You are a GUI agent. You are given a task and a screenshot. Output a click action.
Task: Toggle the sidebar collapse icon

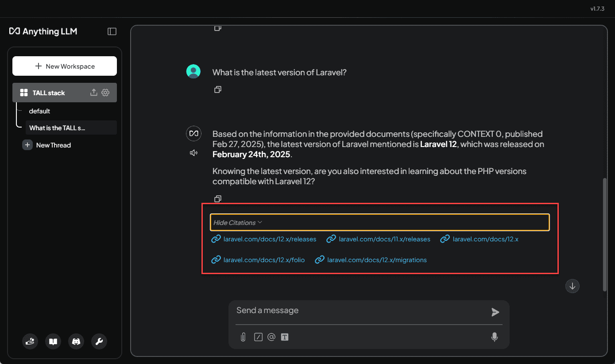[x=112, y=31]
